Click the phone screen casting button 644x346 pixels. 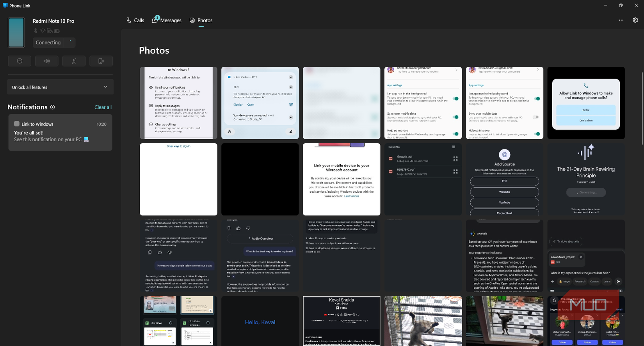tap(101, 61)
